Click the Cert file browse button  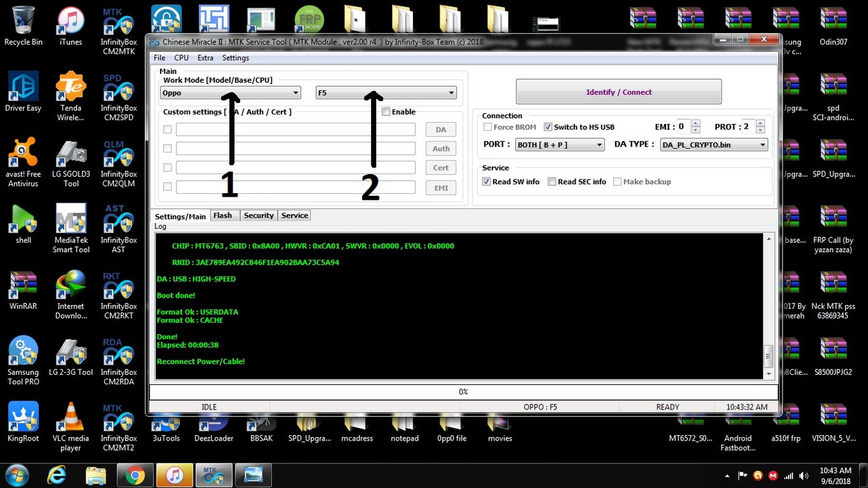click(441, 167)
